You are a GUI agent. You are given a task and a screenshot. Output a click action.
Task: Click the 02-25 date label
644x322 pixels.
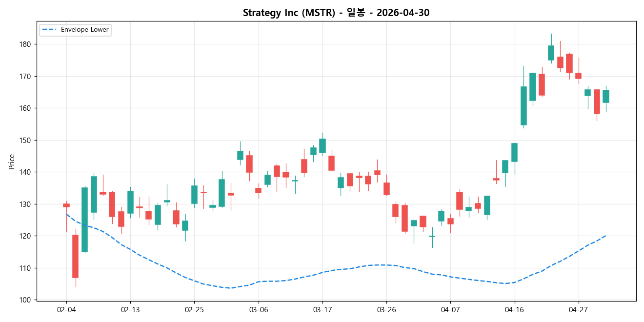click(x=194, y=310)
